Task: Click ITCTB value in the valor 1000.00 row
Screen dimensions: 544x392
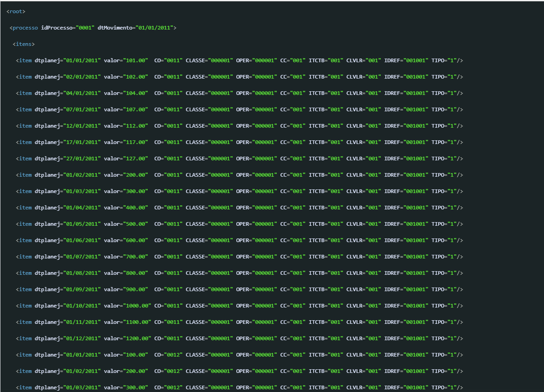Action: (x=335, y=306)
